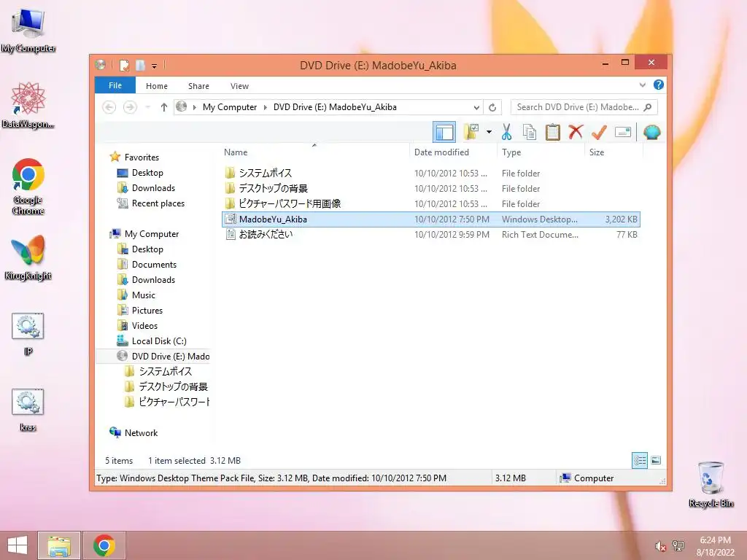Select Pictures under My Computer
Image resolution: width=747 pixels, height=560 pixels.
click(147, 310)
